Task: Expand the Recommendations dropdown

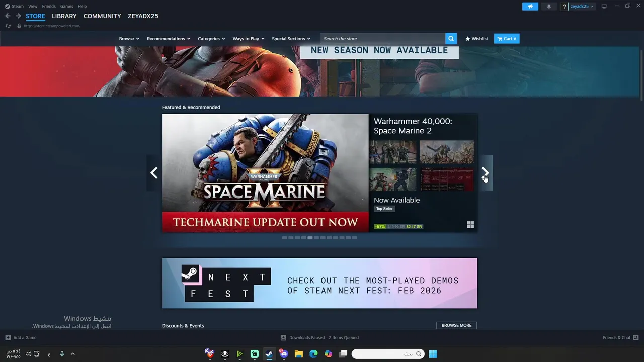Action: click(x=169, y=39)
